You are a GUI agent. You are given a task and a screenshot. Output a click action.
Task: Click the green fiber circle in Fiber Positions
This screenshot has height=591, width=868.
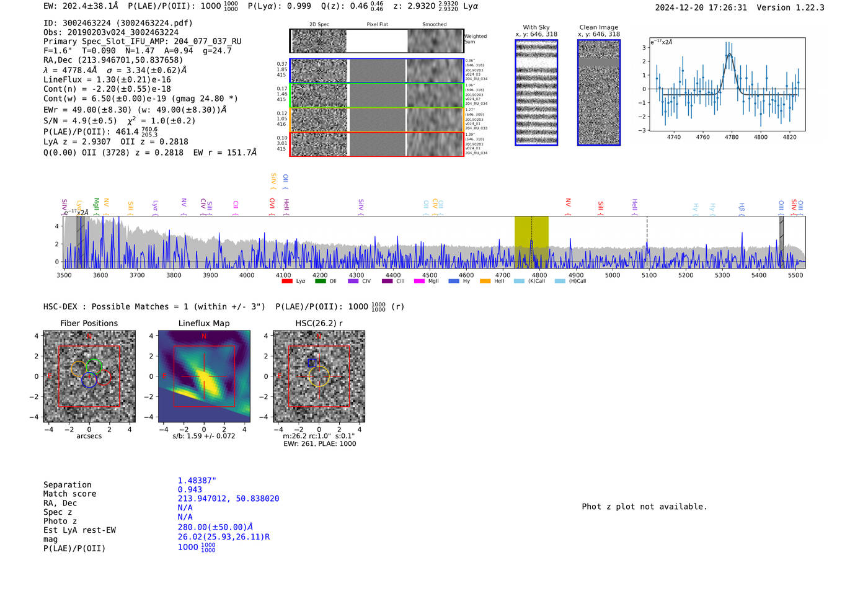pos(94,367)
